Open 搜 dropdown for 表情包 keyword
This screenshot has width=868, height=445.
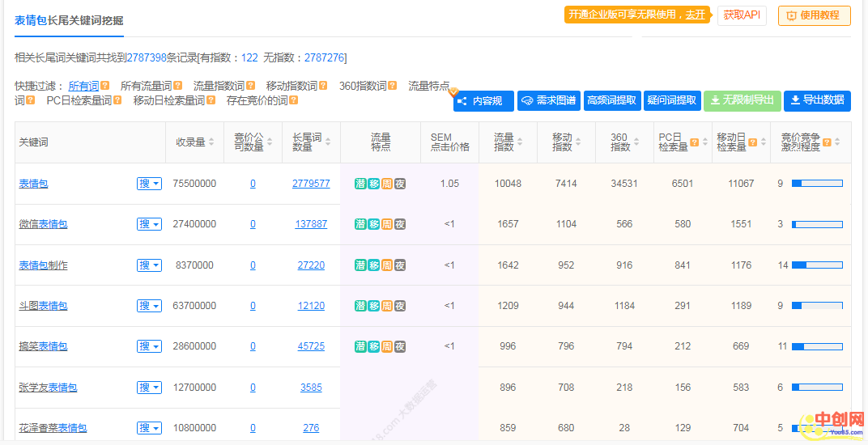point(149,184)
